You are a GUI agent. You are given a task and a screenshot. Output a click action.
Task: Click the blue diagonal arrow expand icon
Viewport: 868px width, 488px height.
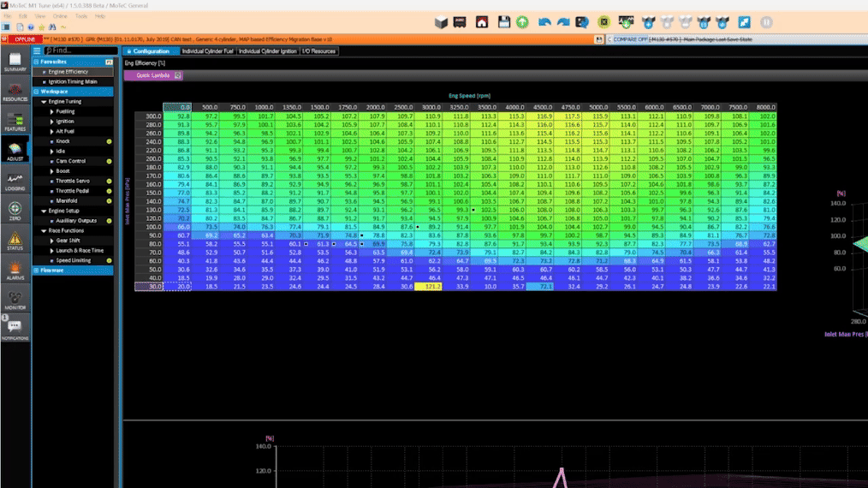[744, 22]
